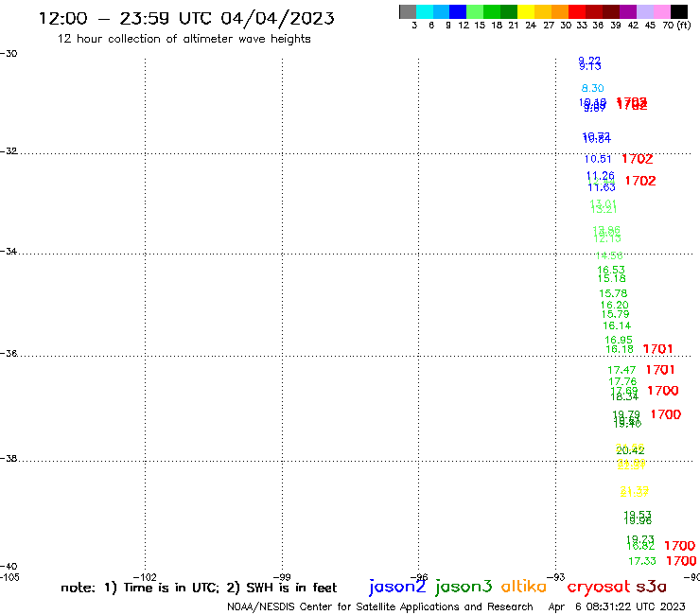Viewport: 700px width, 615px height.
Task: Click the green 'jason3' satellite label
Action: tap(464, 587)
